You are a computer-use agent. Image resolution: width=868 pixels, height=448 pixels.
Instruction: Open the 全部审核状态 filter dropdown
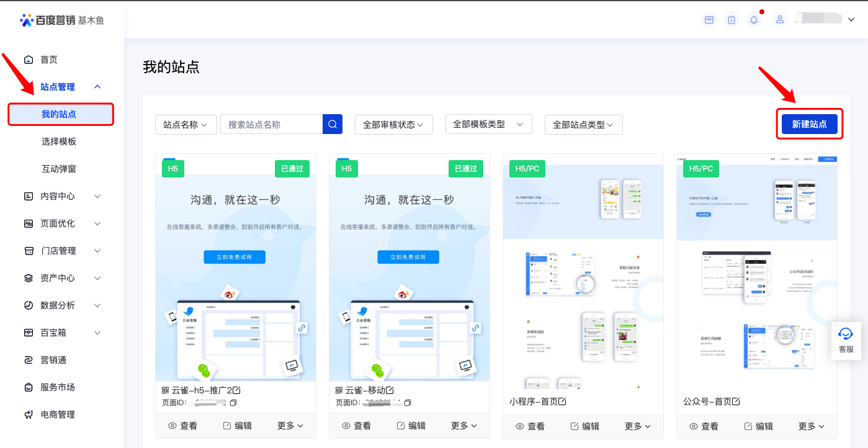[x=393, y=124]
